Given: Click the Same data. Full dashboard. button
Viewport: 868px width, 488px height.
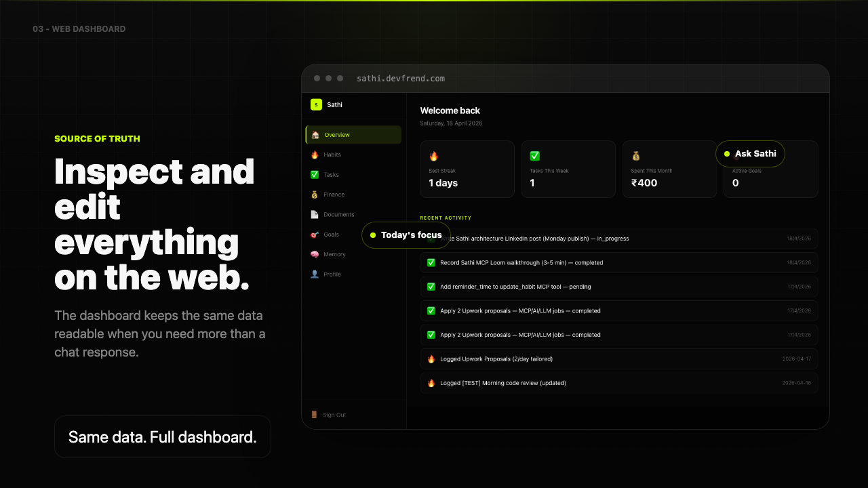Looking at the screenshot, I should pyautogui.click(x=163, y=437).
